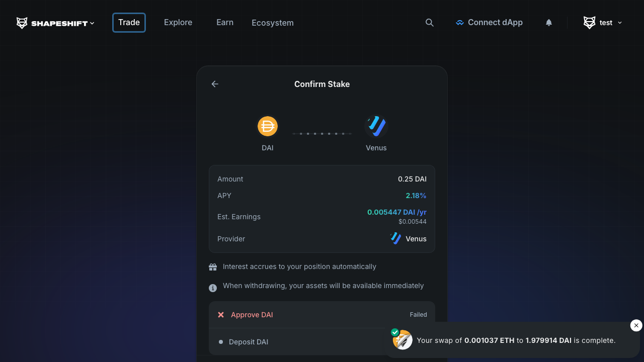Viewport: 644px width, 362px height.
Task: Click the info icon beside withdrawal note
Action: [213, 288]
